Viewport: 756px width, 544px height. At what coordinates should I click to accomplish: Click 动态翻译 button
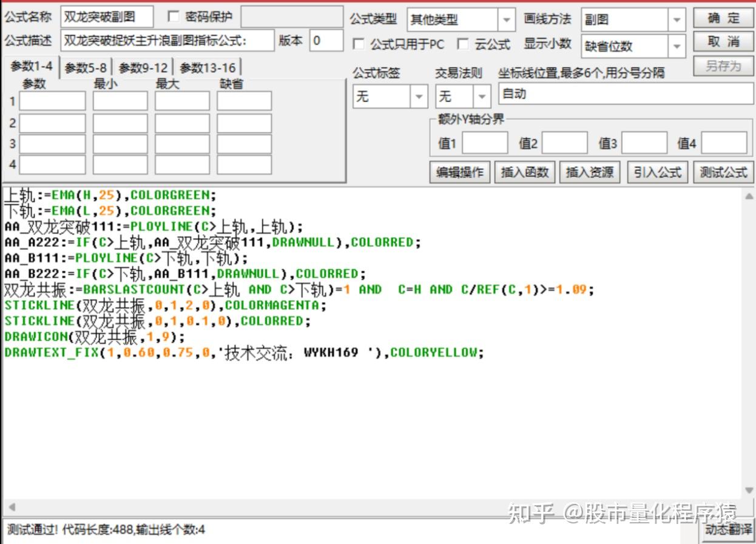point(728,529)
